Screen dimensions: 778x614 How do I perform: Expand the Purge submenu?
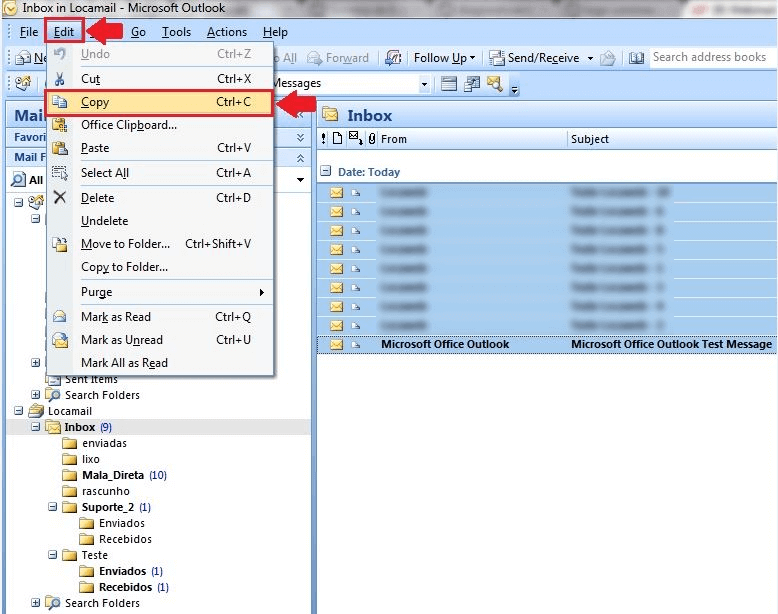click(159, 292)
